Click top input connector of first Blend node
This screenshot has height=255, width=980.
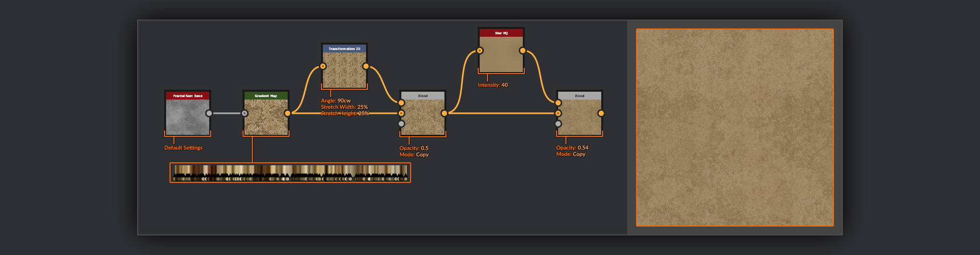coord(401,103)
